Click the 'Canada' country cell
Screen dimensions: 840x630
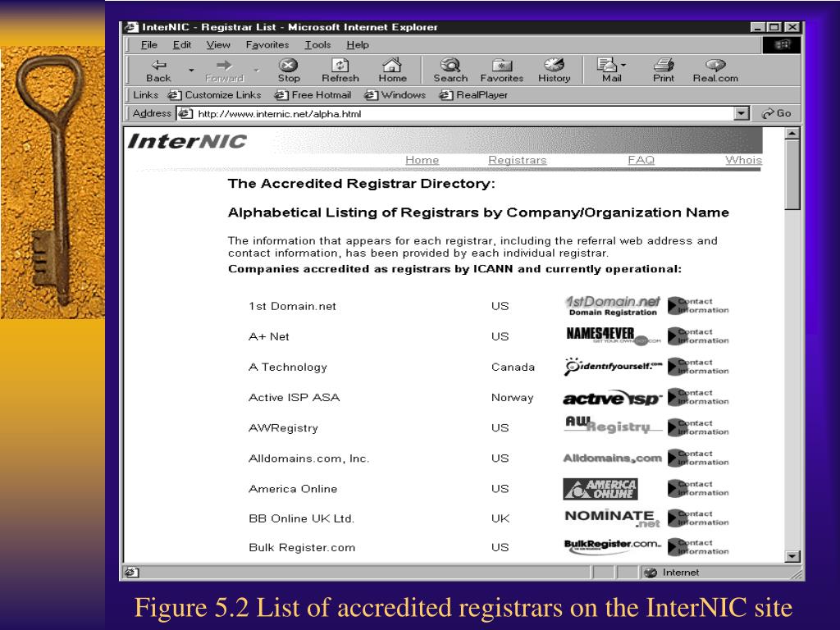coord(513,367)
